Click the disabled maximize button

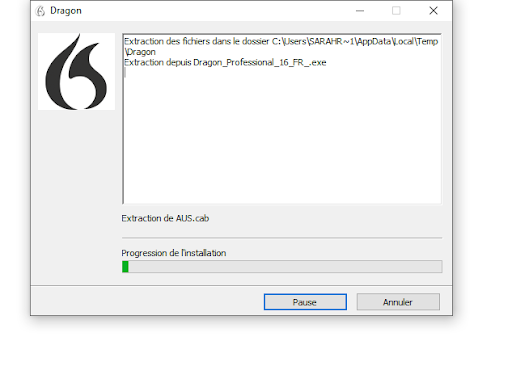[396, 11]
